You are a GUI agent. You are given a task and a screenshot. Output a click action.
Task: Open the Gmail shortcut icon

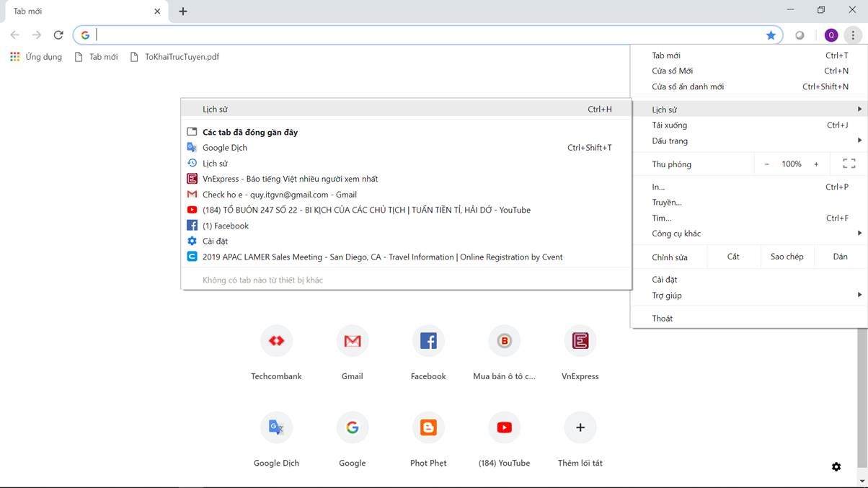coord(352,341)
